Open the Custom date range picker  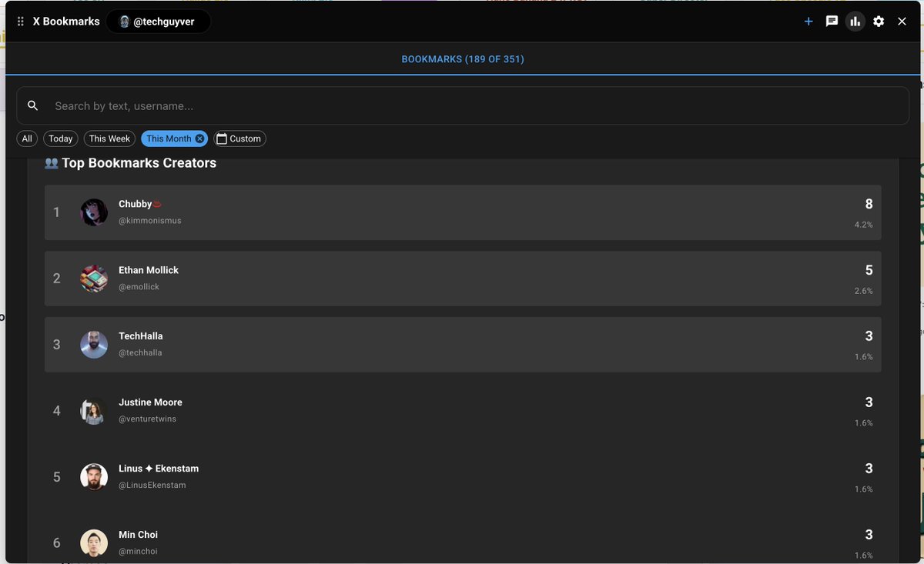tap(239, 138)
